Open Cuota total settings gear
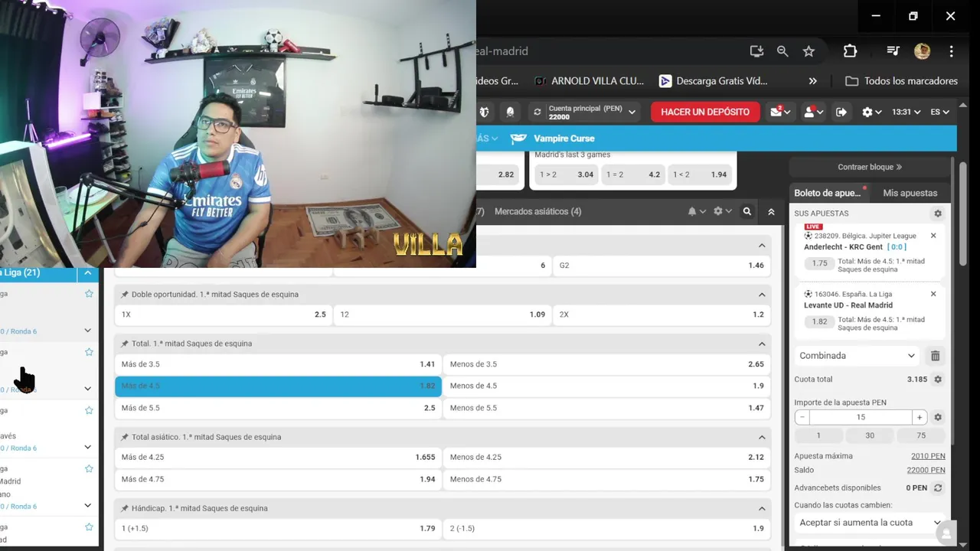The height and width of the screenshot is (551, 980). (938, 380)
